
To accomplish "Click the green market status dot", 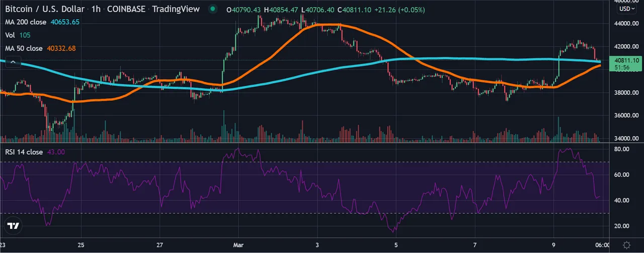I will (x=214, y=9).
